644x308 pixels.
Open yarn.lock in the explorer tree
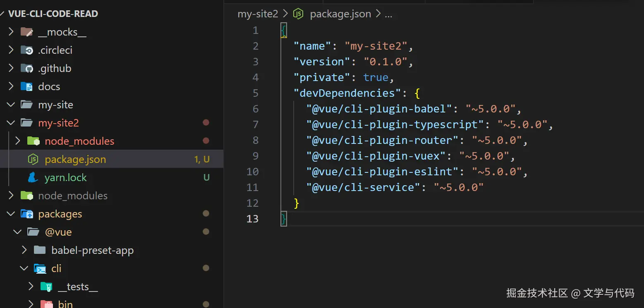tap(65, 177)
